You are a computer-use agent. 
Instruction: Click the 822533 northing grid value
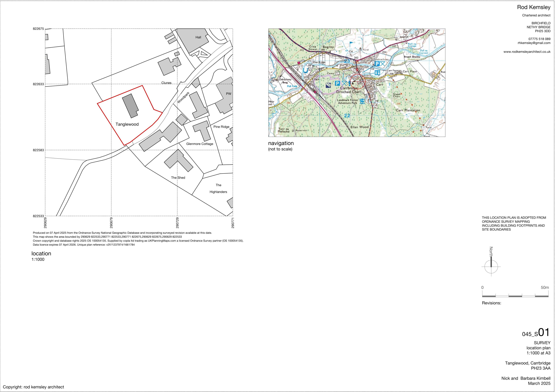(x=38, y=216)
